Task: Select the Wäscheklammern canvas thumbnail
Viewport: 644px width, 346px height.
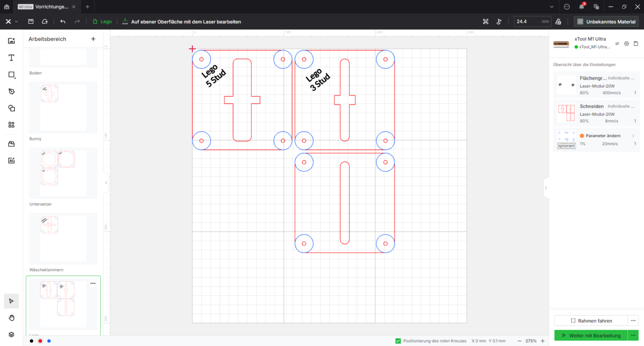Action: (x=63, y=238)
